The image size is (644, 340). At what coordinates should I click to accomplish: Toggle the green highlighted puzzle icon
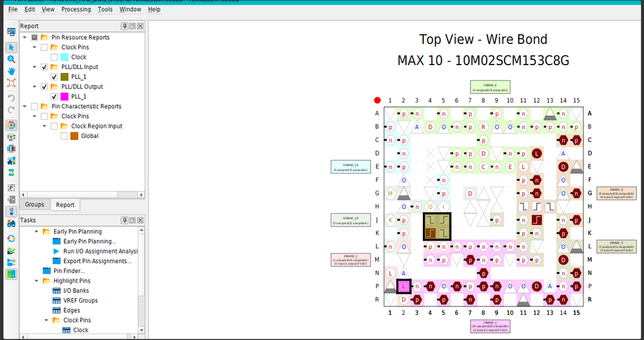11,274
